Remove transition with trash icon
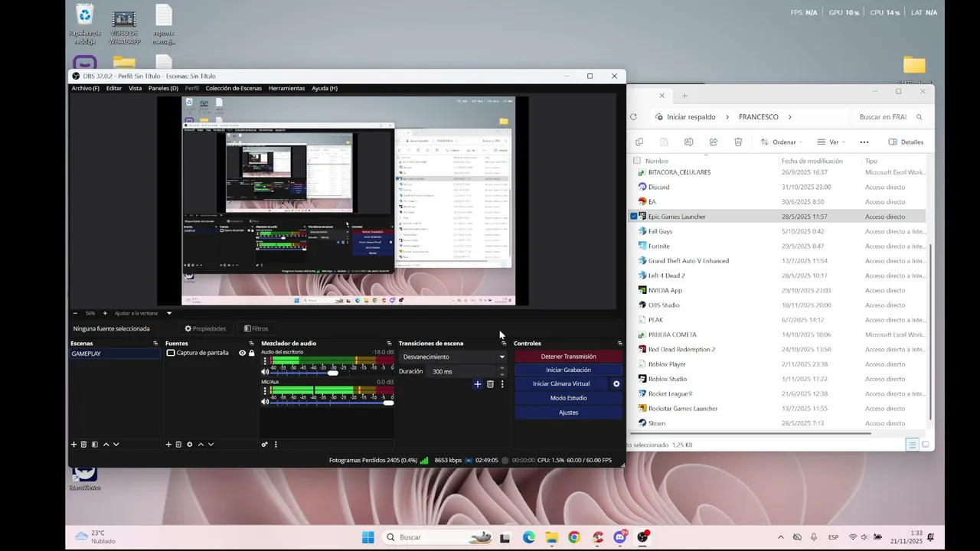The width and height of the screenshot is (980, 551). [490, 384]
